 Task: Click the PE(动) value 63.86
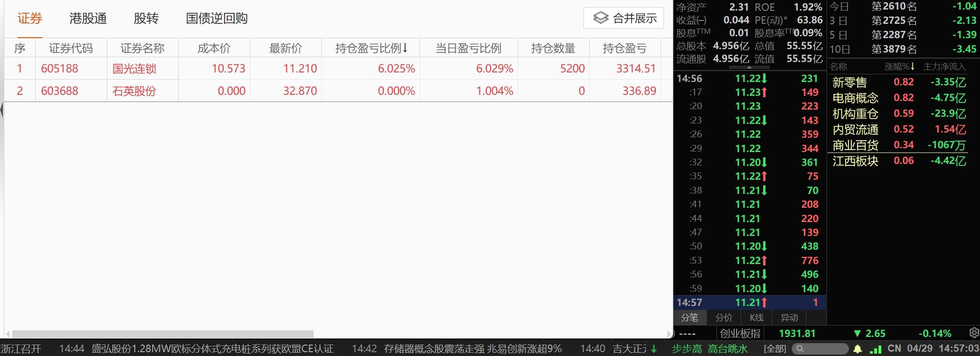point(810,20)
